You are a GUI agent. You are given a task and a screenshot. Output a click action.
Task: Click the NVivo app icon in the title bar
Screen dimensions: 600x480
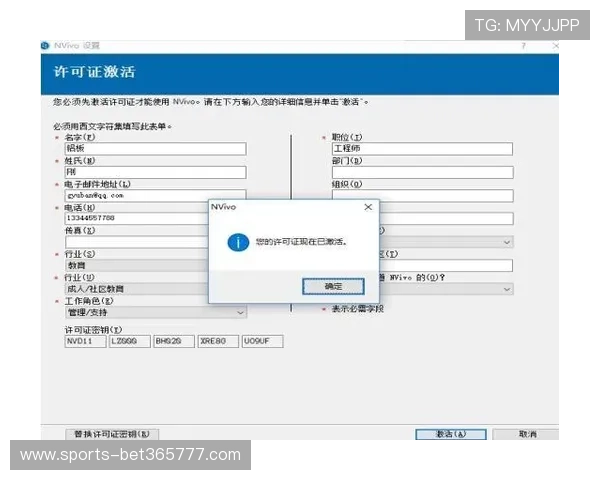click(x=45, y=46)
